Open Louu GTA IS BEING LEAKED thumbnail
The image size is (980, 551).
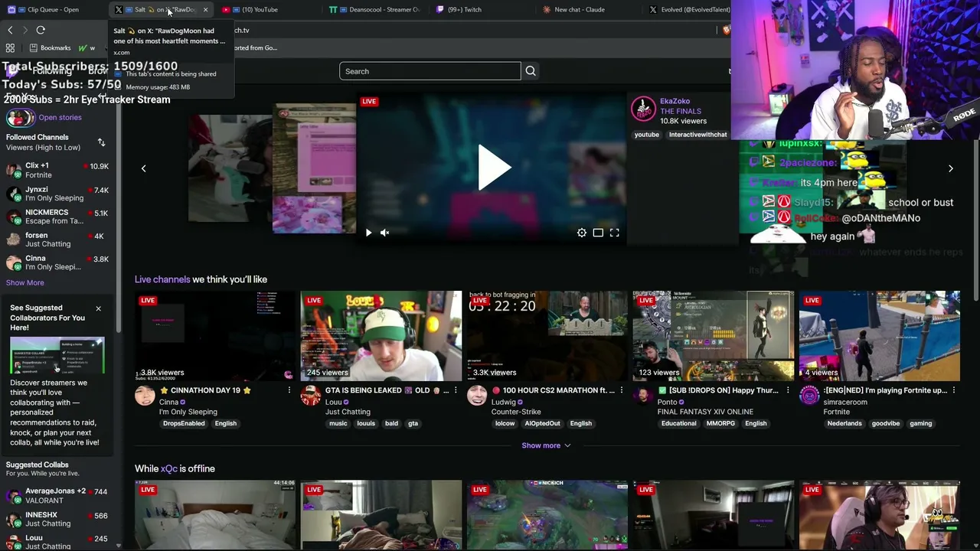click(381, 335)
